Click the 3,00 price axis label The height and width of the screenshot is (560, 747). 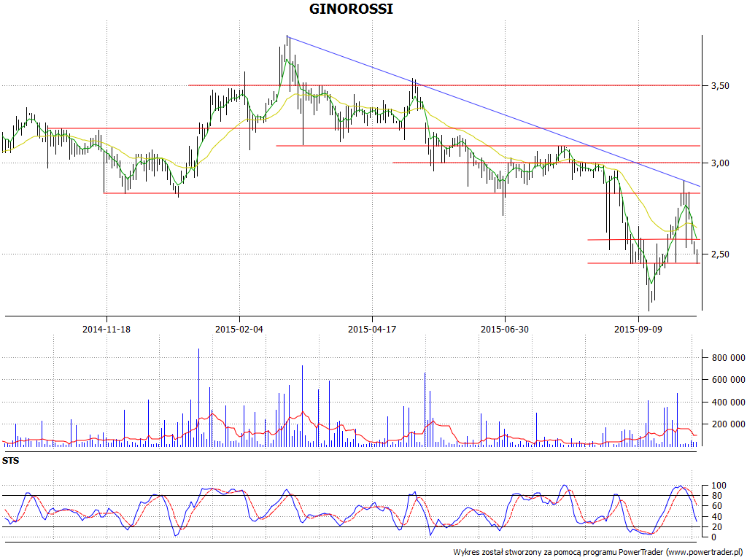click(720, 163)
